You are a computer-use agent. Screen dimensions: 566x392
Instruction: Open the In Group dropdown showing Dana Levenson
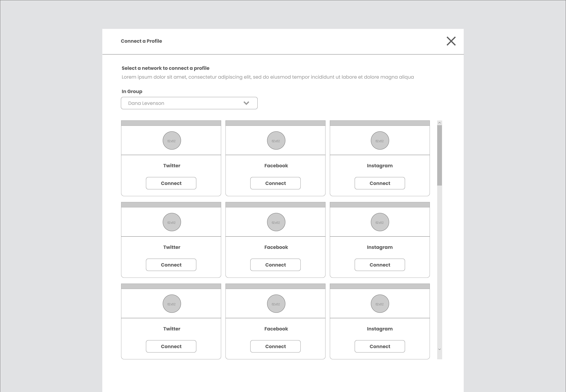click(189, 103)
